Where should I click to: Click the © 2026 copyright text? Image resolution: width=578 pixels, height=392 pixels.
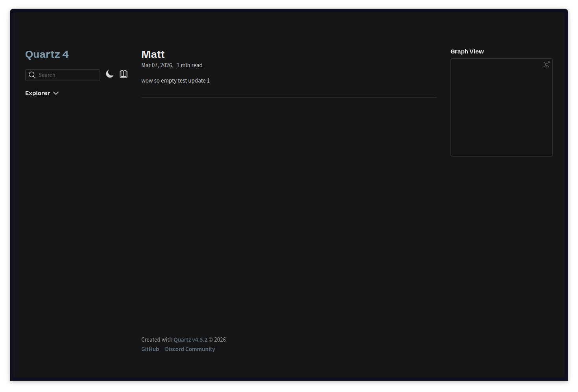pos(217,340)
